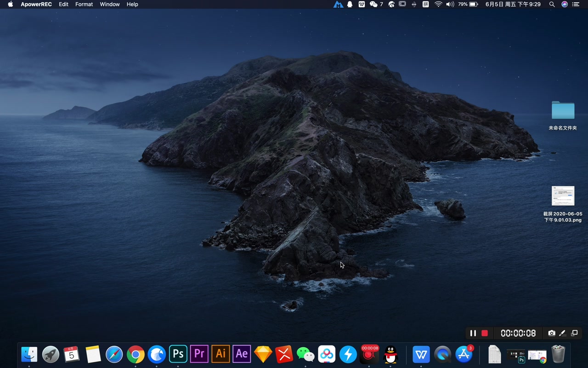The width and height of the screenshot is (588, 368).
Task: Stop the recording with red square button
Action: coord(485,333)
